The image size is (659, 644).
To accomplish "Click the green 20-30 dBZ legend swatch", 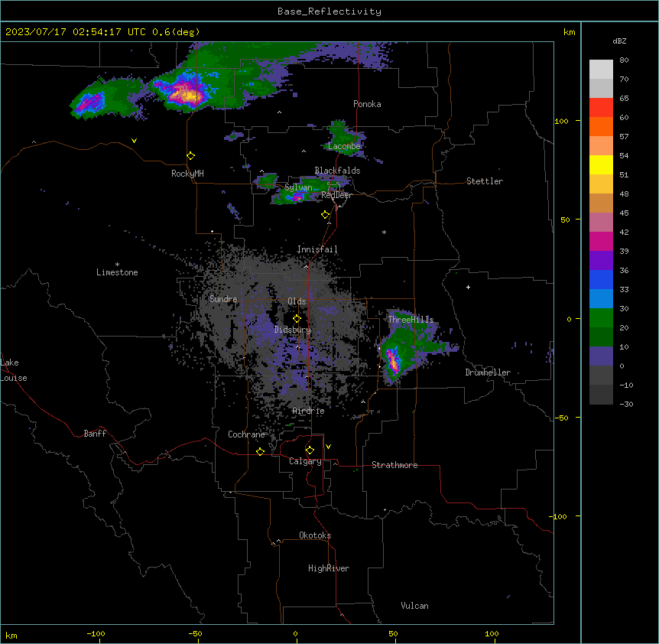I will (x=601, y=318).
